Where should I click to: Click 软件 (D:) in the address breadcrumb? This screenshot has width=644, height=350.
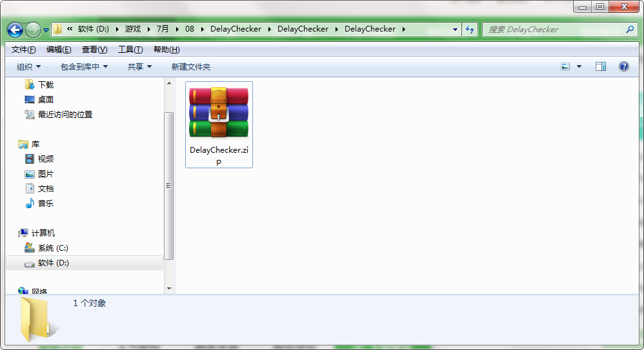[93, 29]
